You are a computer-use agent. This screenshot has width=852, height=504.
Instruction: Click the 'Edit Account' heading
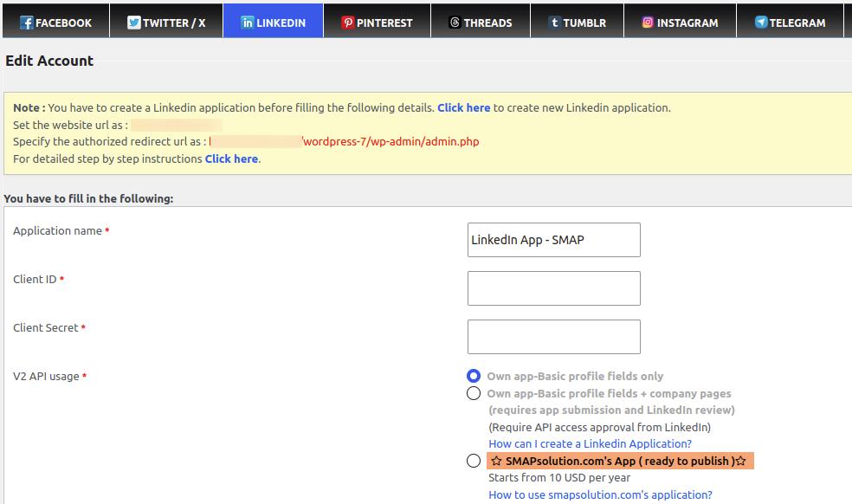point(49,61)
